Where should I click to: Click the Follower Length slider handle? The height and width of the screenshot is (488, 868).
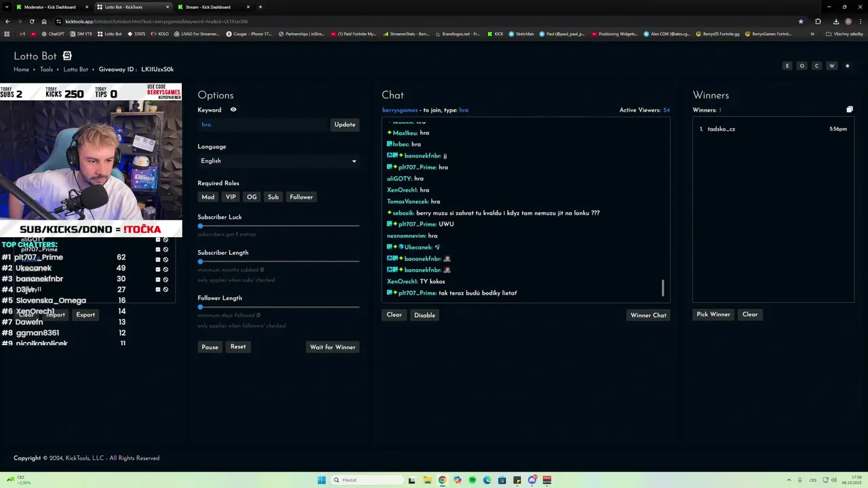click(x=200, y=307)
